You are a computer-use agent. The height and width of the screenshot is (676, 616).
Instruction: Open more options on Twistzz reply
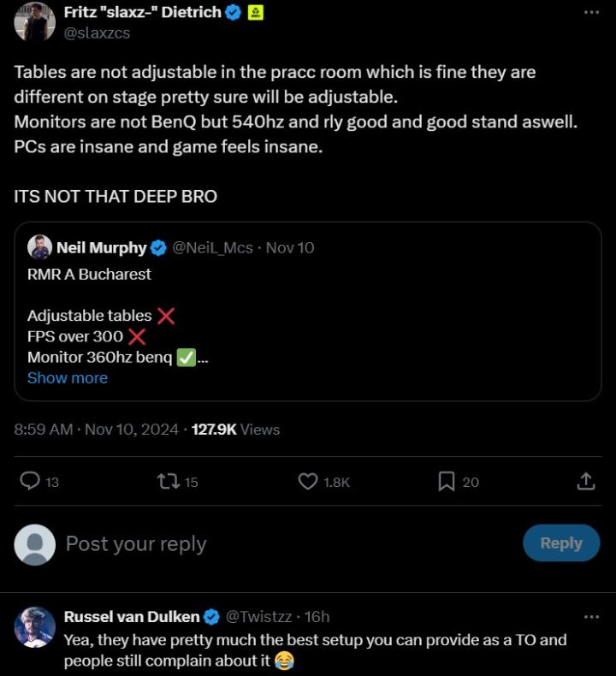point(591,616)
